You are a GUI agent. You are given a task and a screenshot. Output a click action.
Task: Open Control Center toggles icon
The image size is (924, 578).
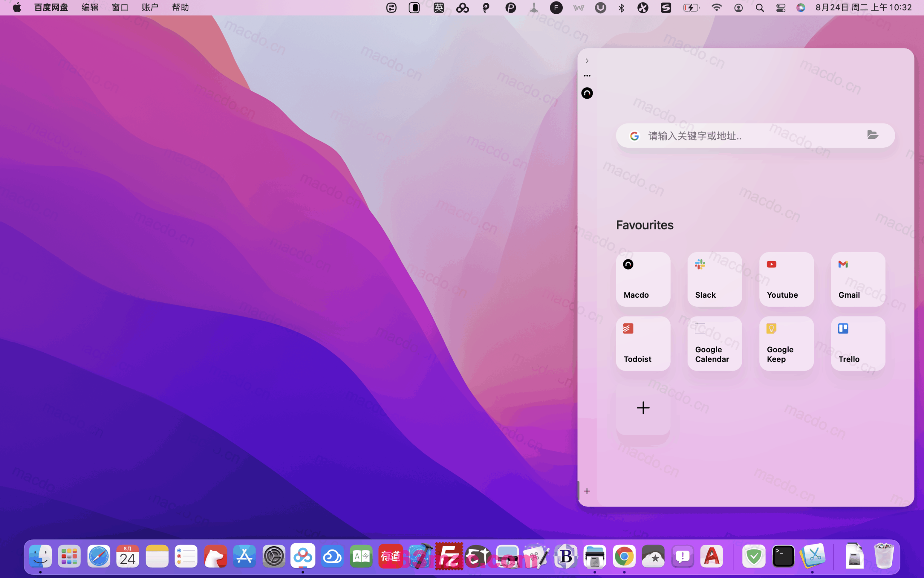[780, 8]
